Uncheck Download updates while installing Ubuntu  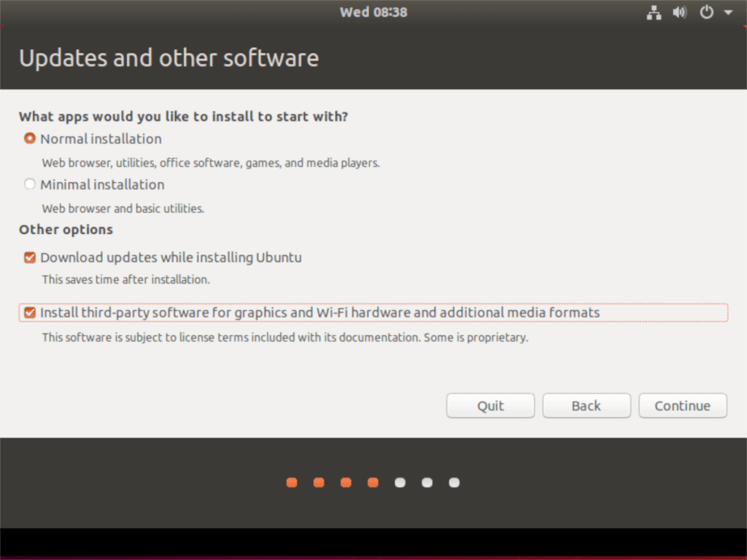pos(29,257)
